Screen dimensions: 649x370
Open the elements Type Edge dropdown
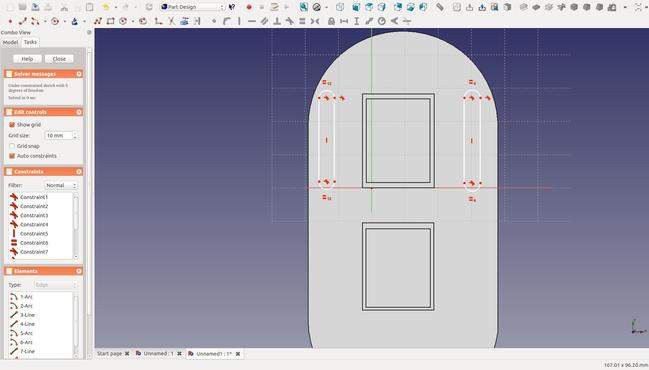[x=56, y=285]
